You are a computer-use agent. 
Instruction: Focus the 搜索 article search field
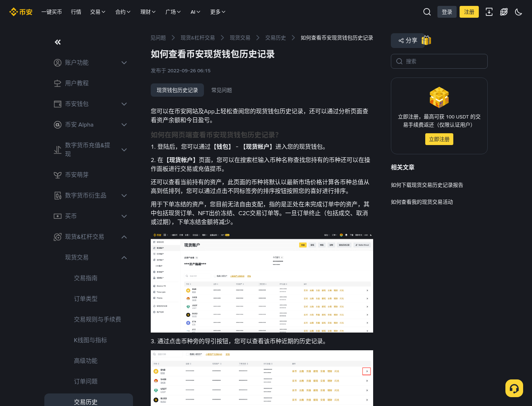439,61
